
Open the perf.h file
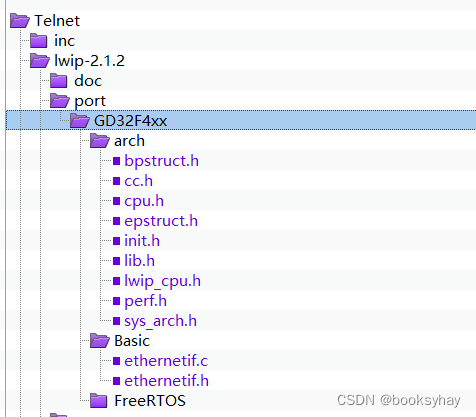click(145, 301)
